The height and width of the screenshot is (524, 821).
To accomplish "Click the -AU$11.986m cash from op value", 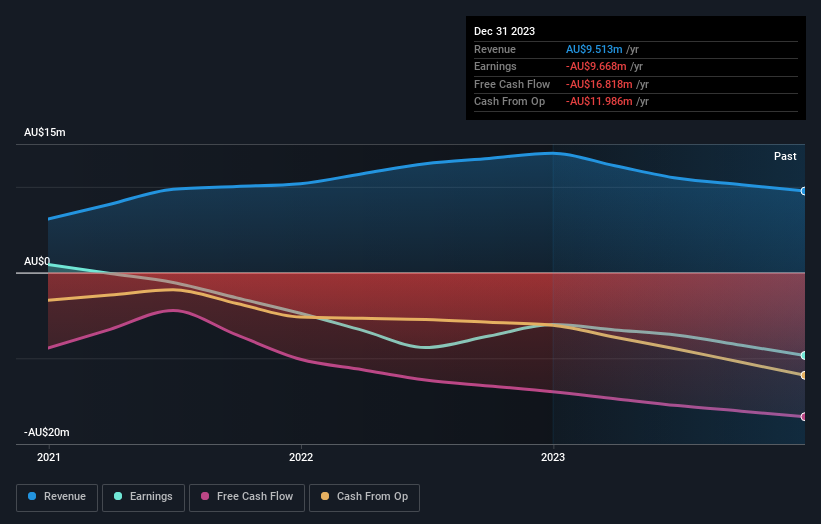I will pyautogui.click(x=599, y=102).
